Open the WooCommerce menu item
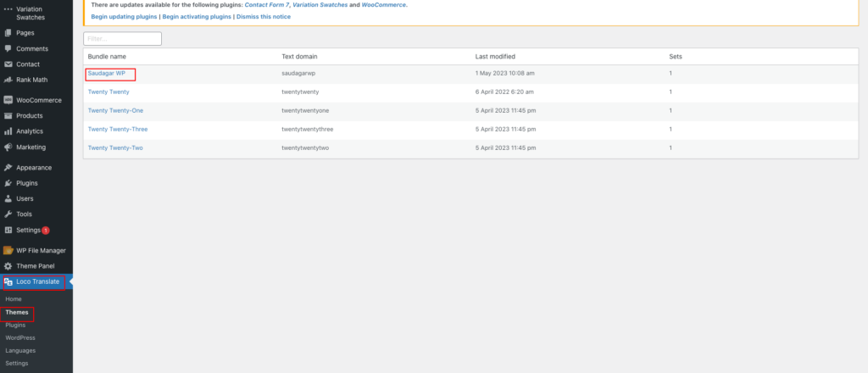 coord(39,100)
